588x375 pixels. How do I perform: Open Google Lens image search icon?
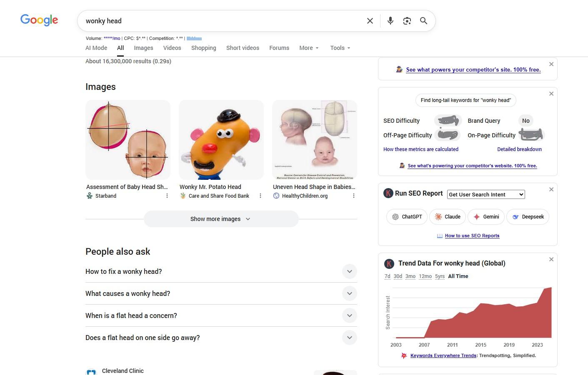click(x=407, y=21)
